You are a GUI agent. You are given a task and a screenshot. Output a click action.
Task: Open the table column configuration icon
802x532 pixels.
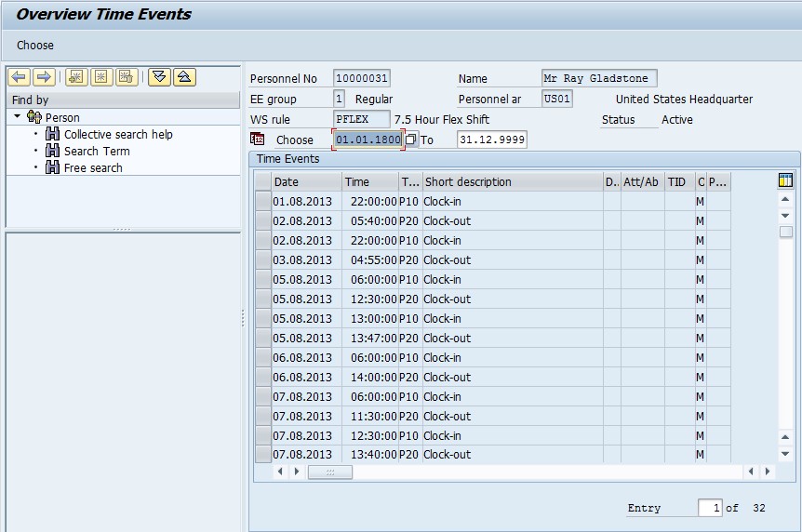(785, 181)
